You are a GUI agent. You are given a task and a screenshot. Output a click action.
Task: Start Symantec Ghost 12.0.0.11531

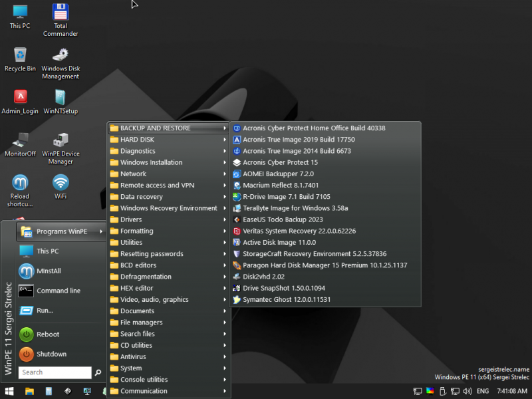pos(325,300)
